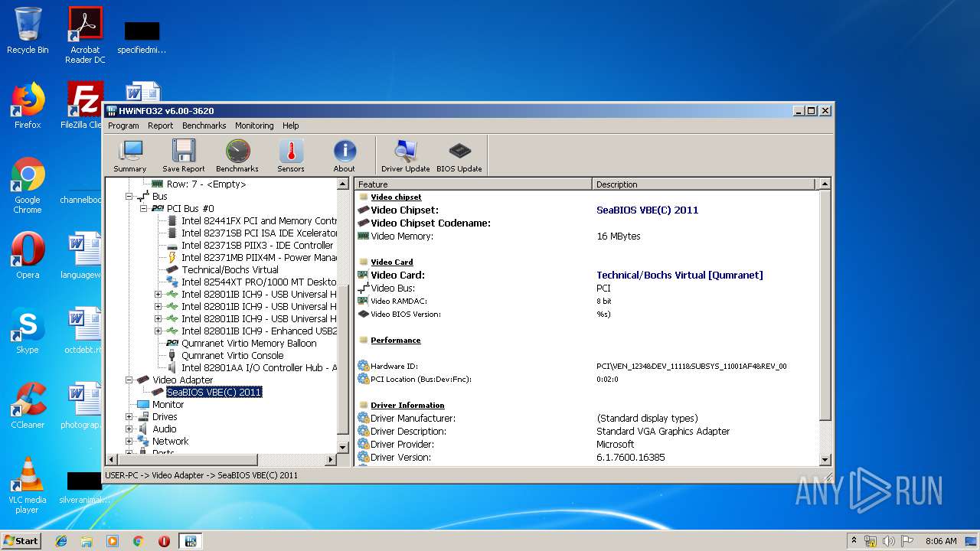The width and height of the screenshot is (980, 551).
Task: Show hidden tray icons arrow
Action: 854,541
